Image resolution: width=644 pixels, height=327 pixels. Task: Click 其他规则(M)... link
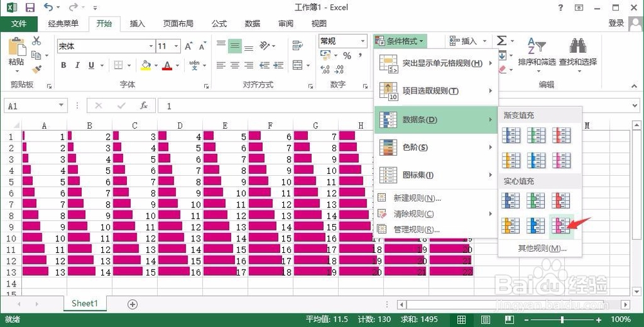(542, 248)
